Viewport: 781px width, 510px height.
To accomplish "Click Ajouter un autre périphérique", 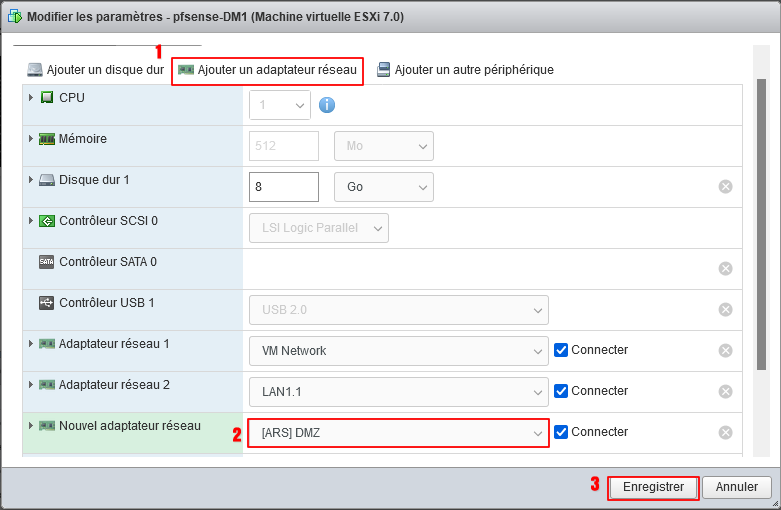I will (x=465, y=70).
